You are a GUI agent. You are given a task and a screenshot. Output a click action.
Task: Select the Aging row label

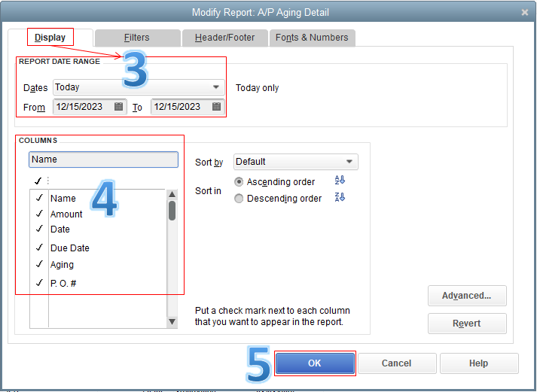pyautogui.click(x=62, y=265)
